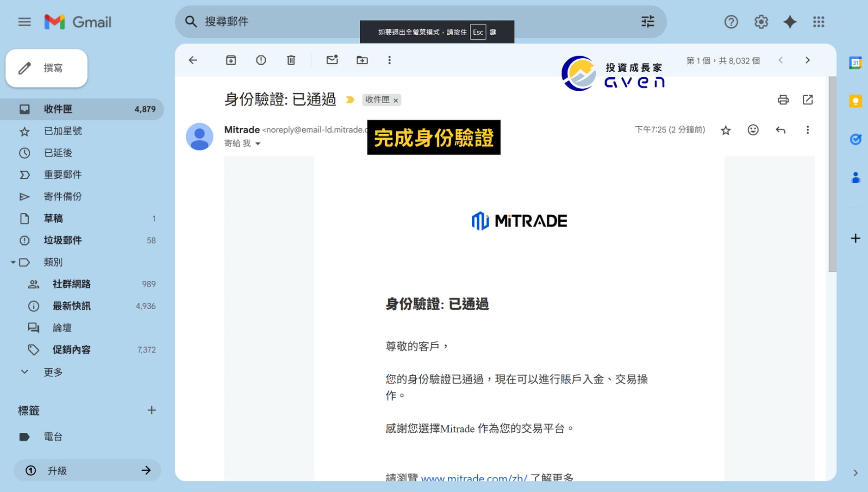Click the Mitrade sender avatar
Screen dimensions: 868x492
pos(200,137)
